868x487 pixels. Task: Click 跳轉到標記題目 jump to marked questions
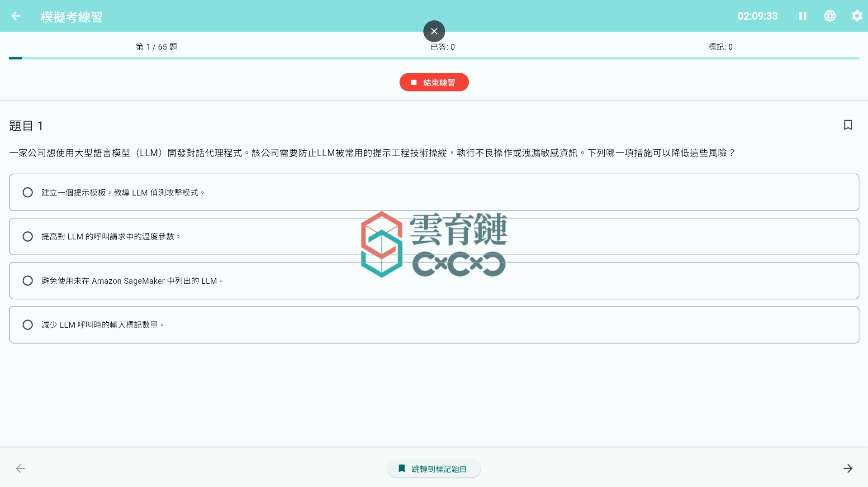pos(434,468)
